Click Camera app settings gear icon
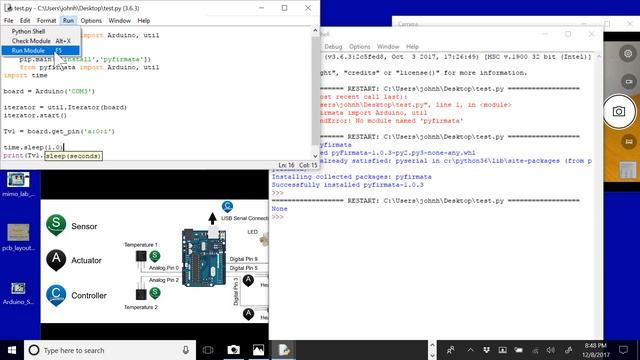Screen dimensions: 640x360 coord(628,53)
